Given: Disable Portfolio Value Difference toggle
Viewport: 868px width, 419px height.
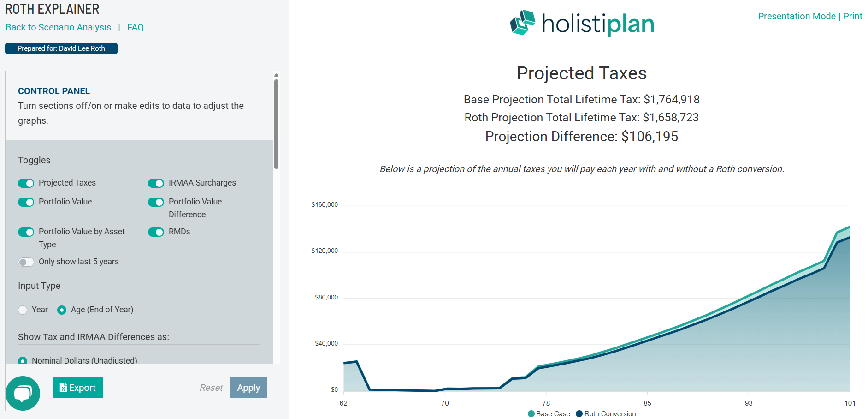Looking at the screenshot, I should point(156,202).
